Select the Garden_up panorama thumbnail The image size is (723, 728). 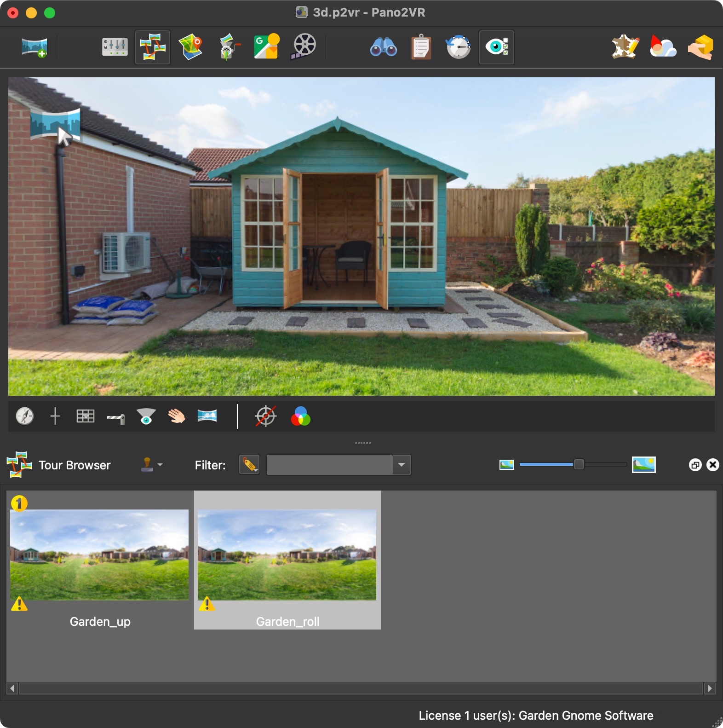[x=99, y=555]
